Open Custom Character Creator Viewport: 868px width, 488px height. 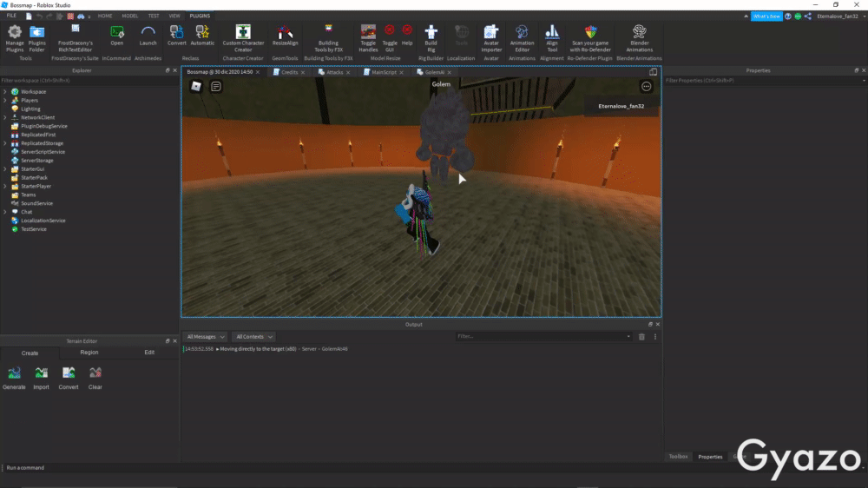click(243, 38)
